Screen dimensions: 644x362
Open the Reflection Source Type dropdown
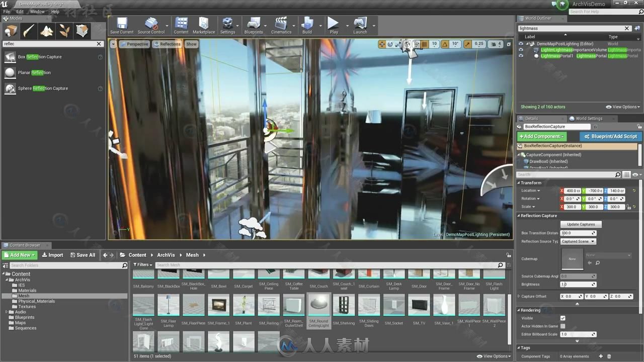(578, 241)
